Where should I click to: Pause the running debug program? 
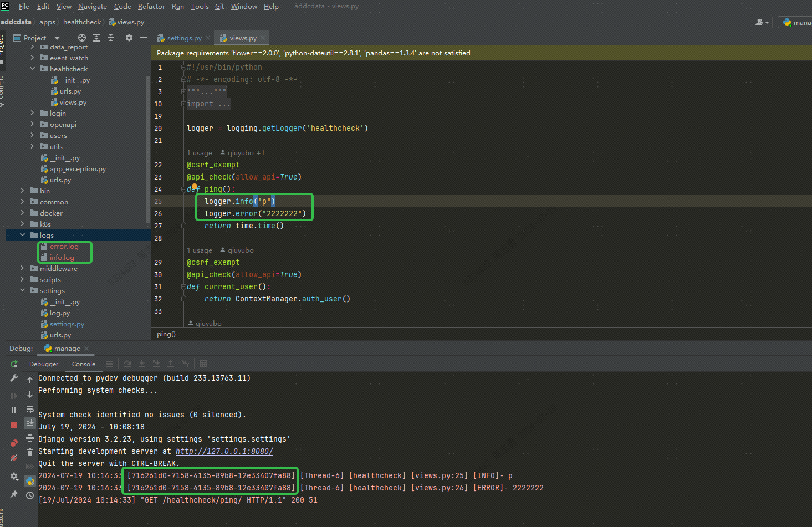[x=14, y=410]
